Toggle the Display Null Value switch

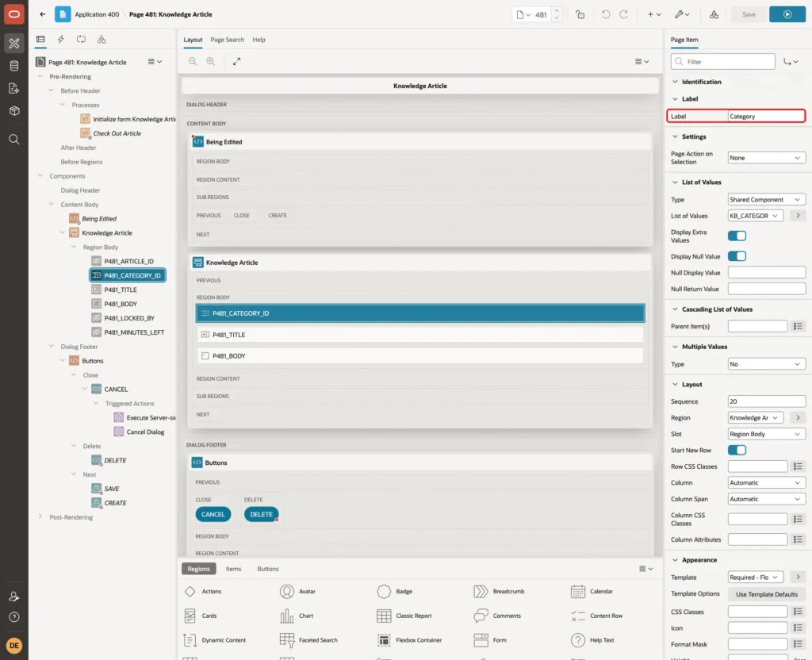pos(737,256)
